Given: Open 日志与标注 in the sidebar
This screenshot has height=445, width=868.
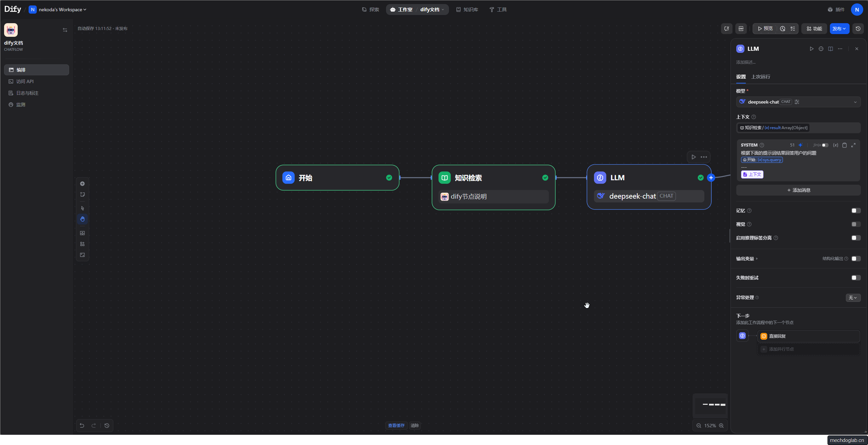Looking at the screenshot, I should [27, 93].
